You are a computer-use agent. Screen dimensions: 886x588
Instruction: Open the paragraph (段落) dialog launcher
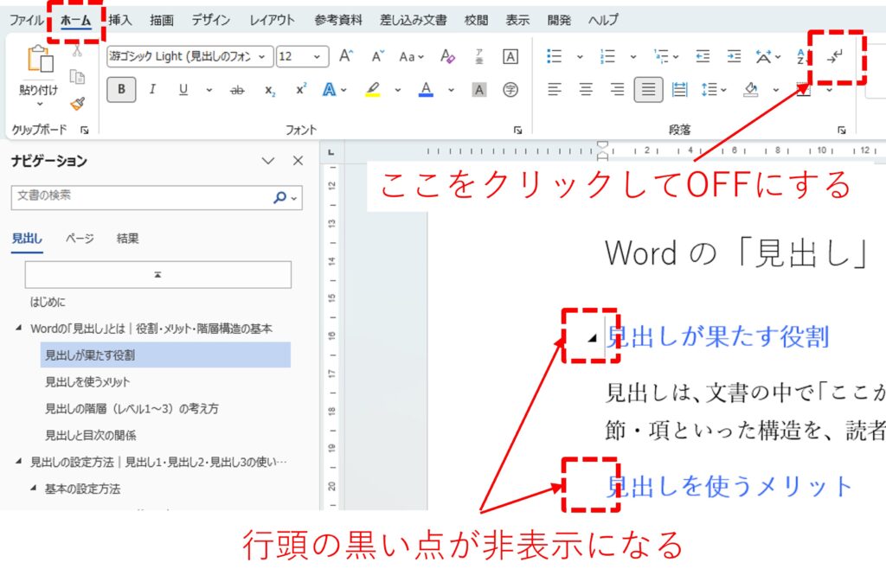(841, 130)
